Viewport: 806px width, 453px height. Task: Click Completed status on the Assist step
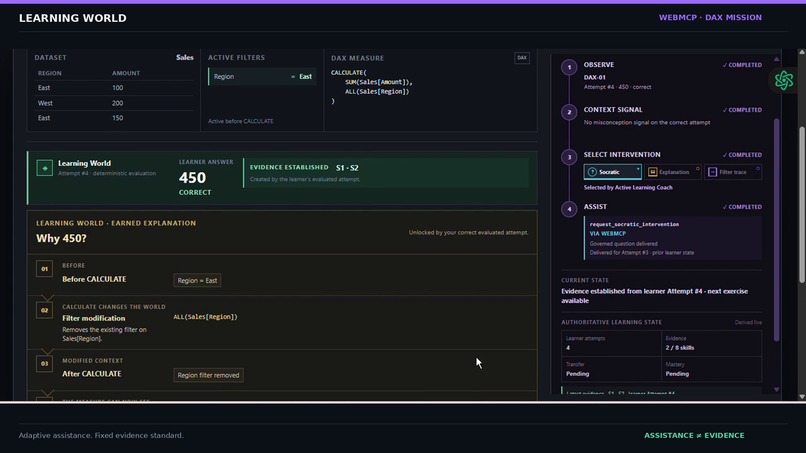pos(742,207)
